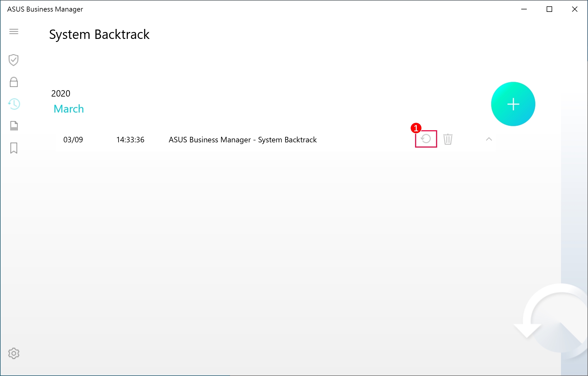Open the Security shield panel
588x376 pixels.
[14, 60]
